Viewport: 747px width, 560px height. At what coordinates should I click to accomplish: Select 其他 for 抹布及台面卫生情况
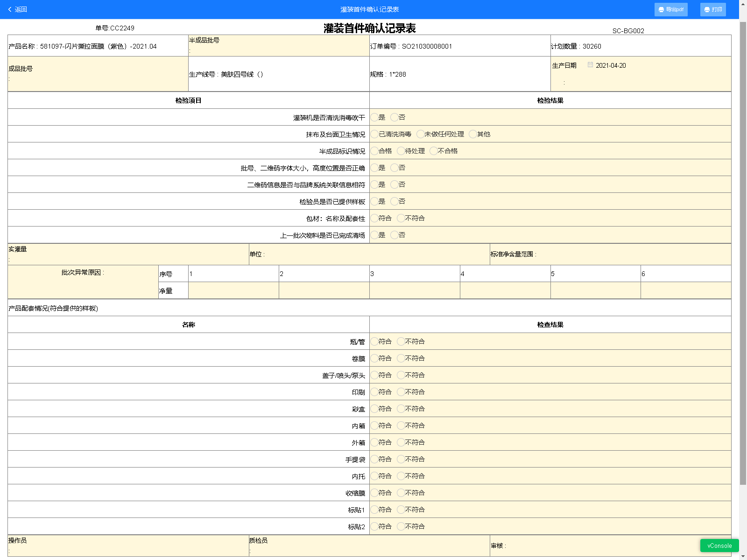(473, 134)
